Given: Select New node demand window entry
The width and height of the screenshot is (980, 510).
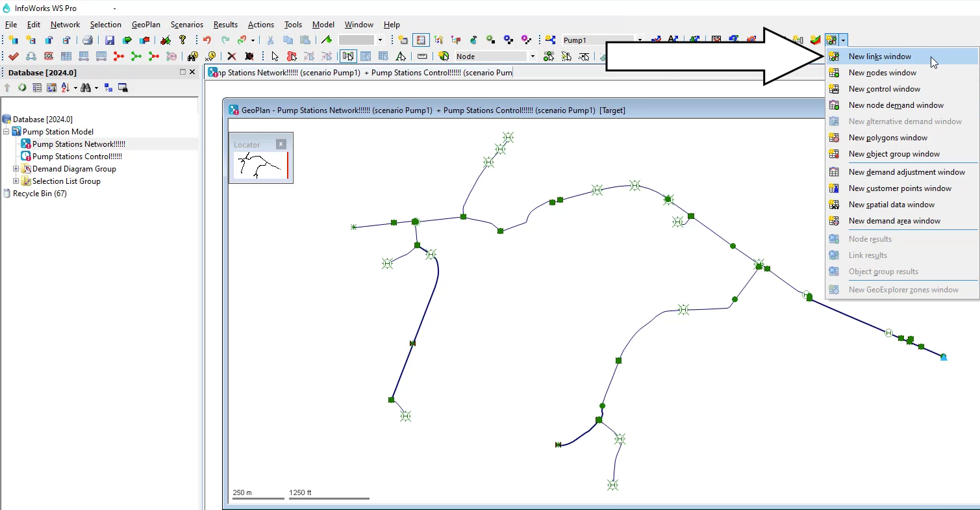Looking at the screenshot, I should 901,105.
